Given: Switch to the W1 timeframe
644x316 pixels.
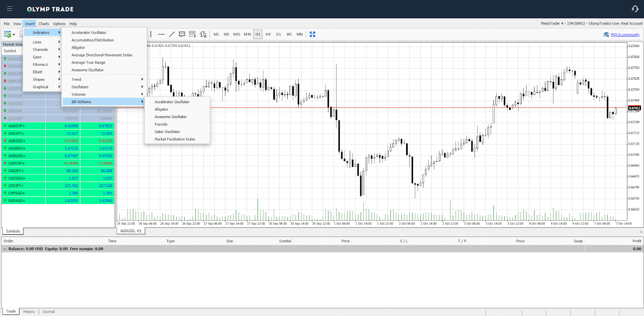Looking at the screenshot, I should [x=289, y=34].
